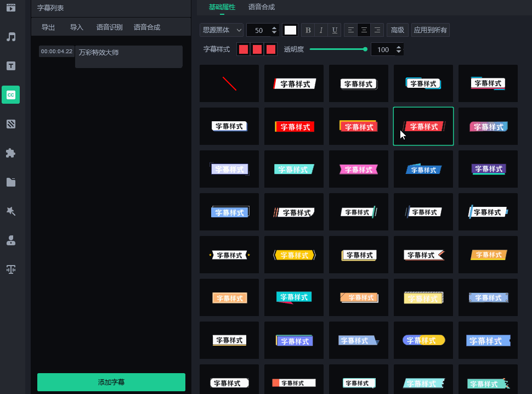Open the files panel with folder icon
532x394 pixels.
click(11, 182)
